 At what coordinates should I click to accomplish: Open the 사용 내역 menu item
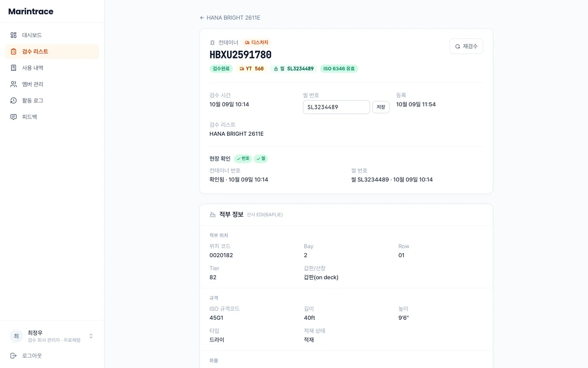pyautogui.click(x=52, y=68)
